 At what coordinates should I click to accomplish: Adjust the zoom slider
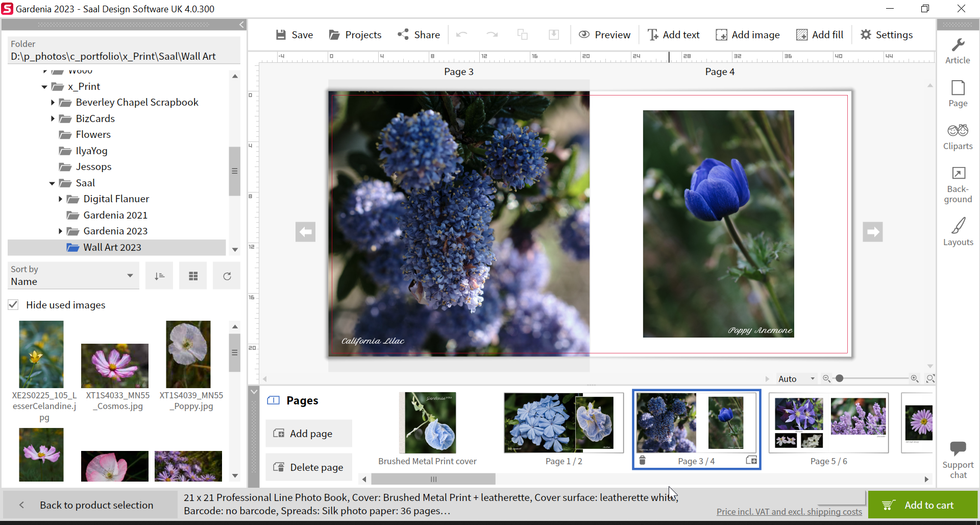(x=840, y=378)
